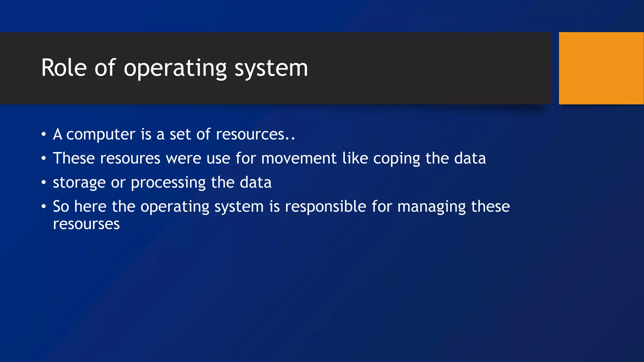Click the bullet dot before 'A computer'
This screenshot has height=362, width=644.
point(44,134)
